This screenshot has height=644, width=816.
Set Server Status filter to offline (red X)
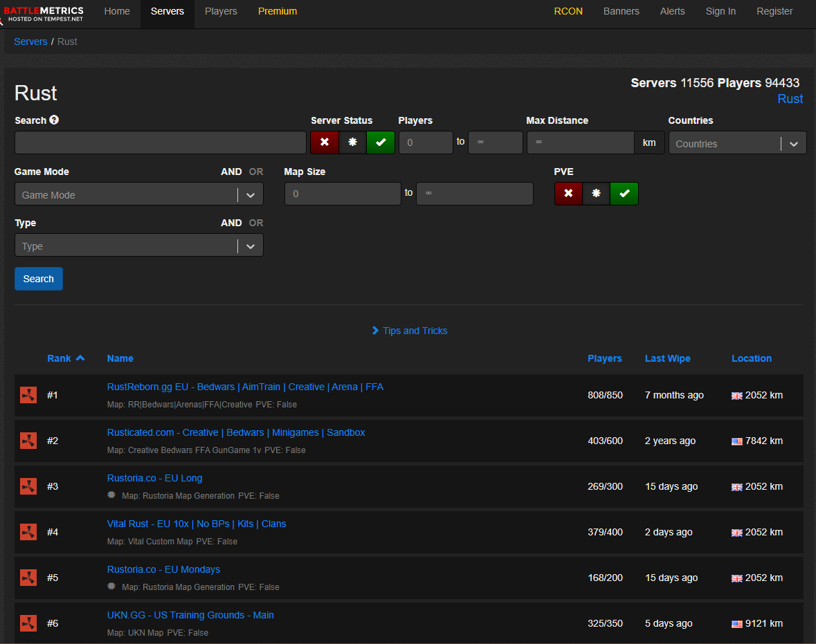pyautogui.click(x=324, y=142)
